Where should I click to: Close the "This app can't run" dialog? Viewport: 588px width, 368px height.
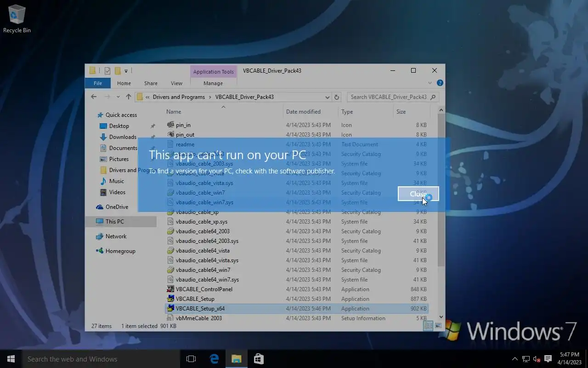418,194
